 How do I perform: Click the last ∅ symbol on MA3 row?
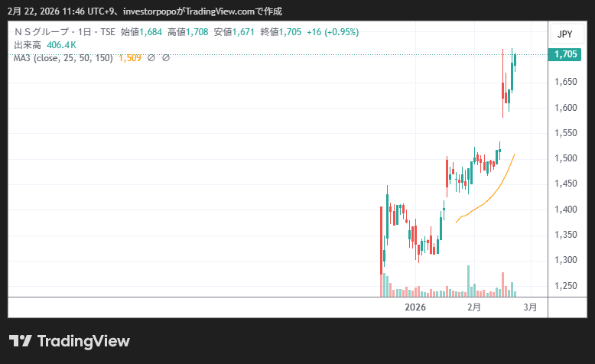pos(165,57)
